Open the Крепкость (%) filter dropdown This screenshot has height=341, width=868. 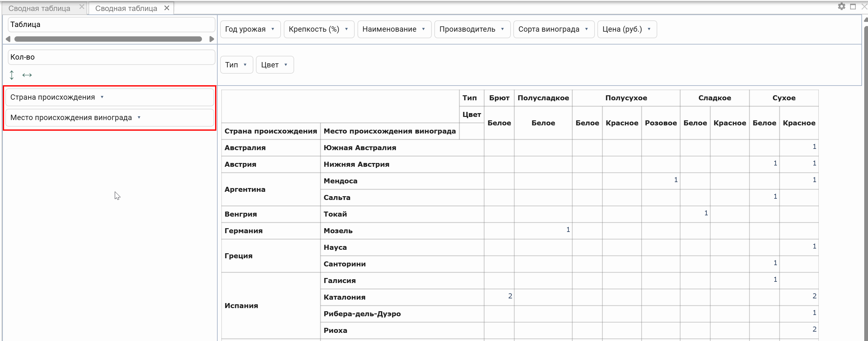click(347, 29)
